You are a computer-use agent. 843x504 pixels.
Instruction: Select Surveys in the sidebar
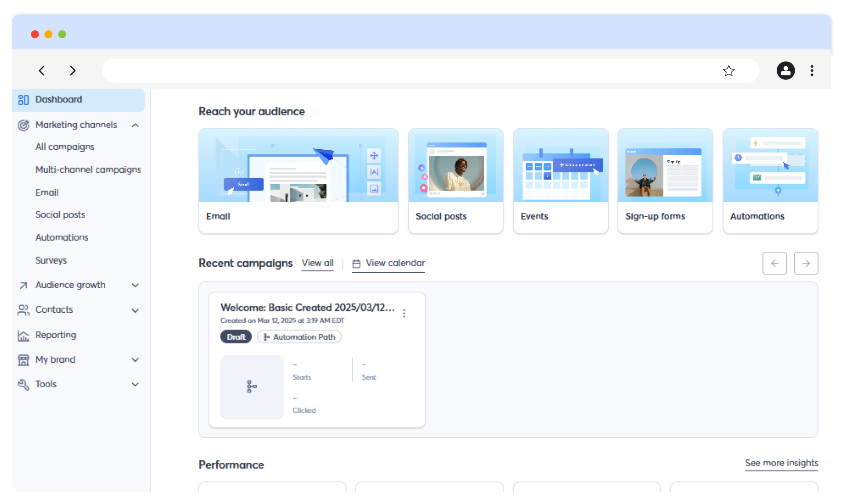[51, 261]
